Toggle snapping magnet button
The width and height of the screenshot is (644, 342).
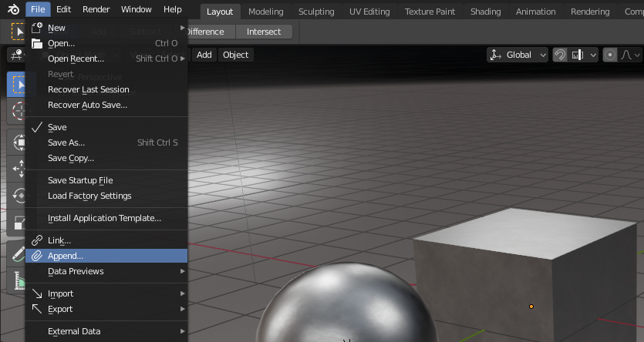[561, 55]
